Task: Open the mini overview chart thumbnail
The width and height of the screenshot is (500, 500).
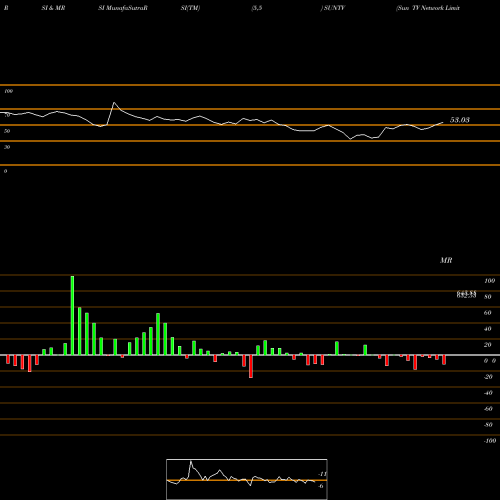Action: (247, 479)
